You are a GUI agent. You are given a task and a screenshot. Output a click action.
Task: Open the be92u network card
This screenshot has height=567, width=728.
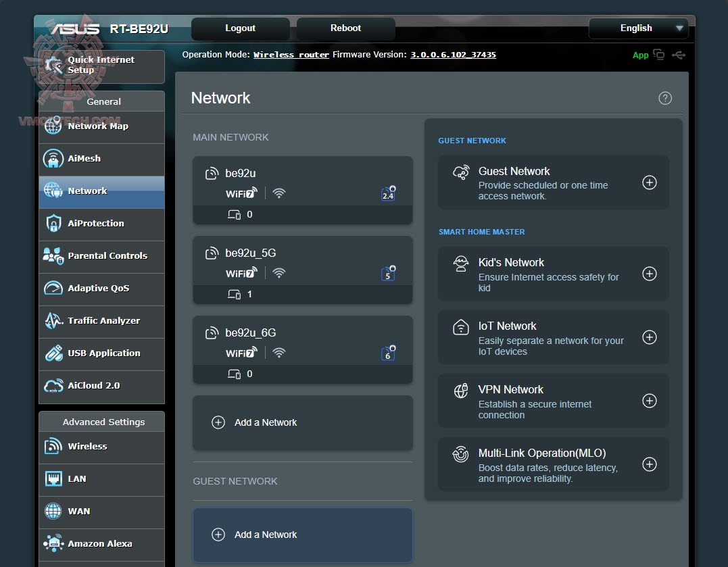coord(303,191)
